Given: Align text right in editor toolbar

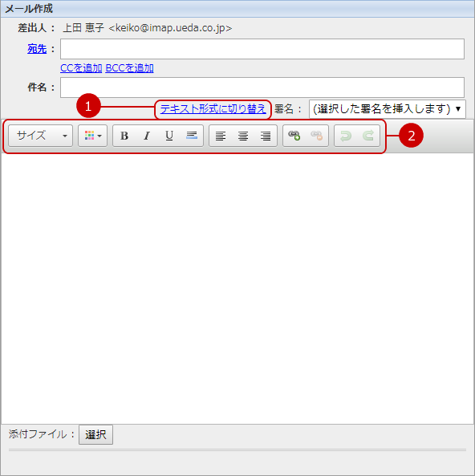Looking at the screenshot, I should tap(266, 136).
